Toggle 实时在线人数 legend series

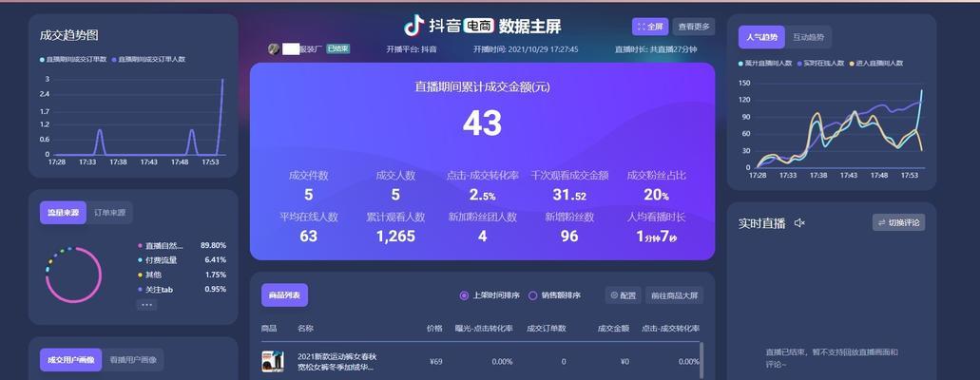pyautogui.click(x=820, y=63)
